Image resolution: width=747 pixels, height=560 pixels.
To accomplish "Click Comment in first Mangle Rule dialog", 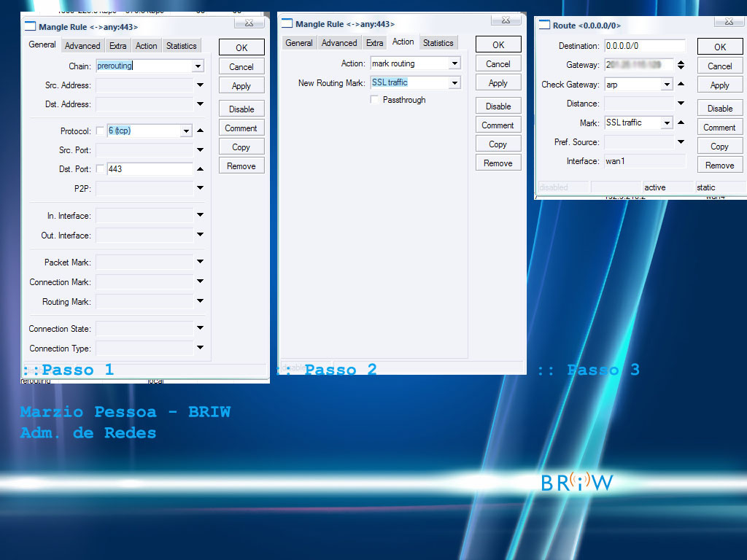I will click(241, 128).
